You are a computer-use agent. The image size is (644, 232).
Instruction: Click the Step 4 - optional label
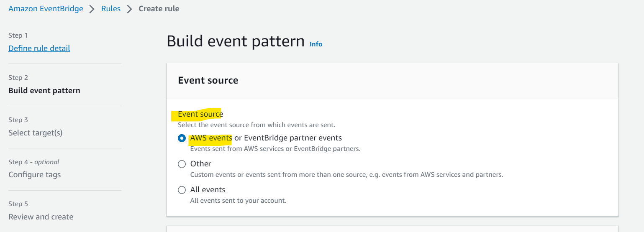(x=34, y=162)
